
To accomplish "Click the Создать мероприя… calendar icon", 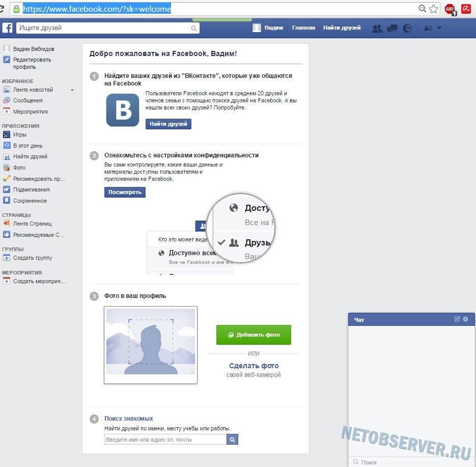I will click(7, 281).
